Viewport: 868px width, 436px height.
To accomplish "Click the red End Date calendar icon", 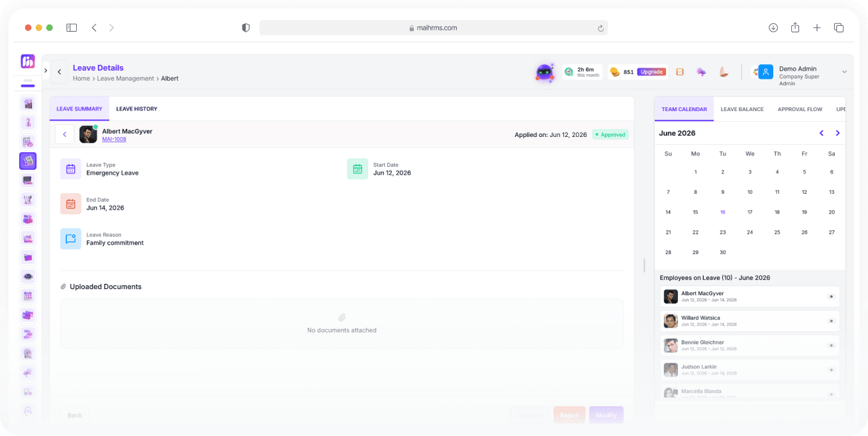I will pyautogui.click(x=71, y=204).
